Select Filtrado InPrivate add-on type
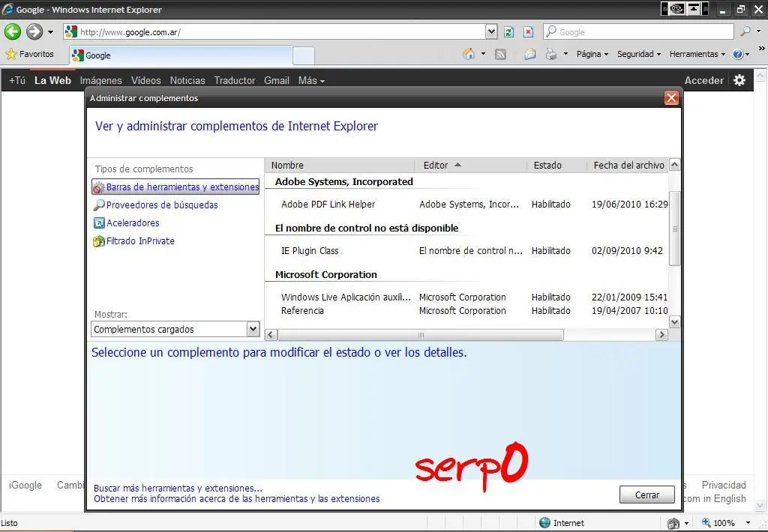This screenshot has height=532, width=768. coord(133,241)
